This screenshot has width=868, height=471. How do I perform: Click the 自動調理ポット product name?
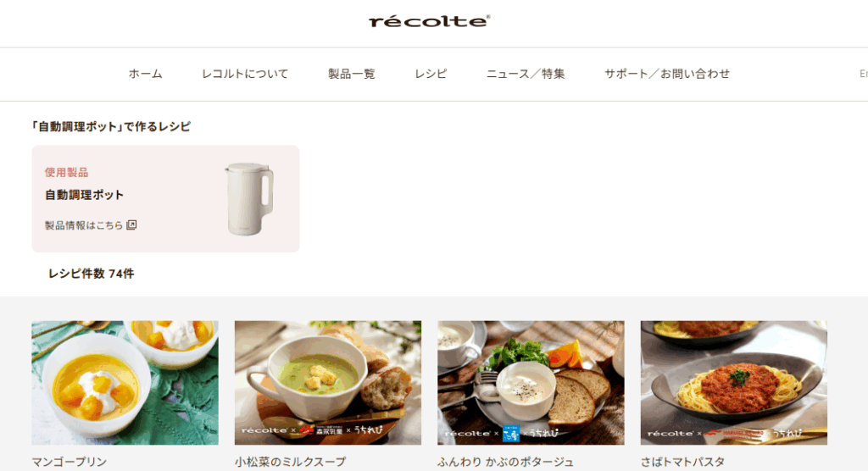point(84,195)
